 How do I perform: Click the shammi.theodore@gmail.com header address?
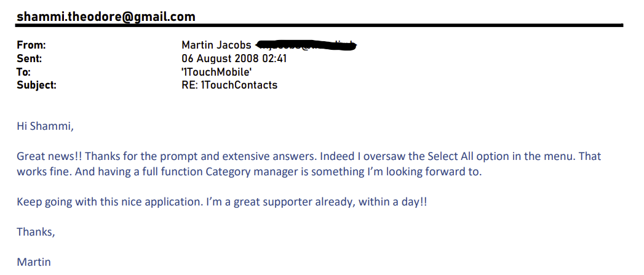[106, 17]
